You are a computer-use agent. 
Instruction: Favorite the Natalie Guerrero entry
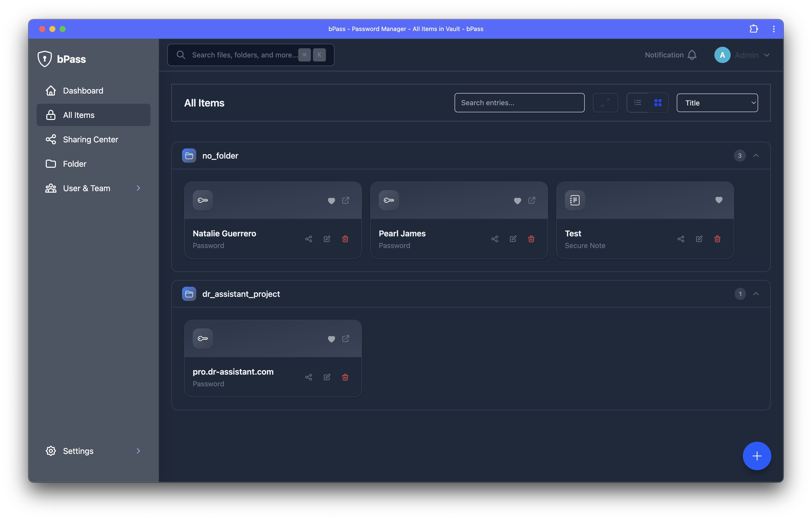(331, 201)
